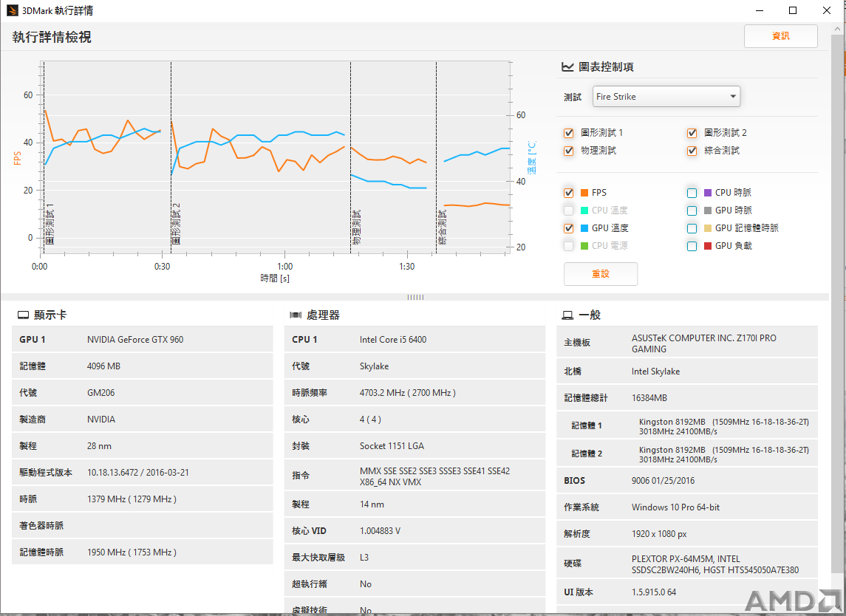
Task: Click the purple CPU 時脈 color swatch
Action: point(708,193)
